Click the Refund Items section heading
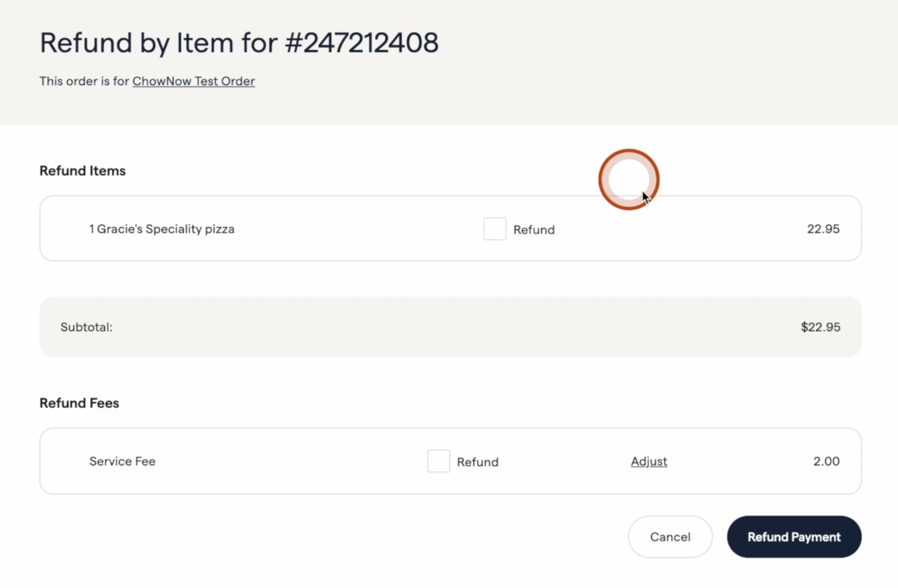898x588 pixels. [82, 170]
